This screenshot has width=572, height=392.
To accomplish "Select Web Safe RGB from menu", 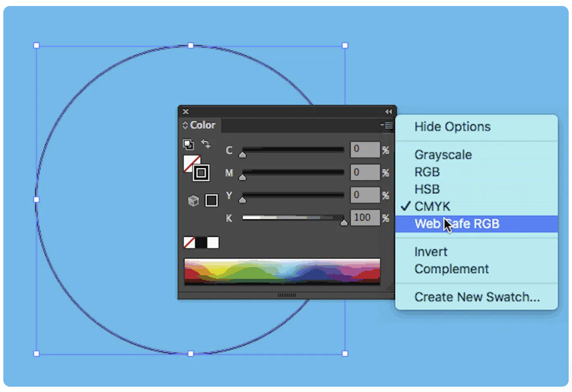I will (457, 224).
